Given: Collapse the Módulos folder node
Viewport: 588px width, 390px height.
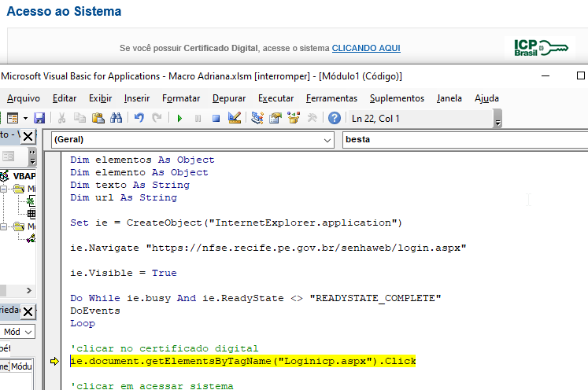Looking at the screenshot, I should pos(3,226).
